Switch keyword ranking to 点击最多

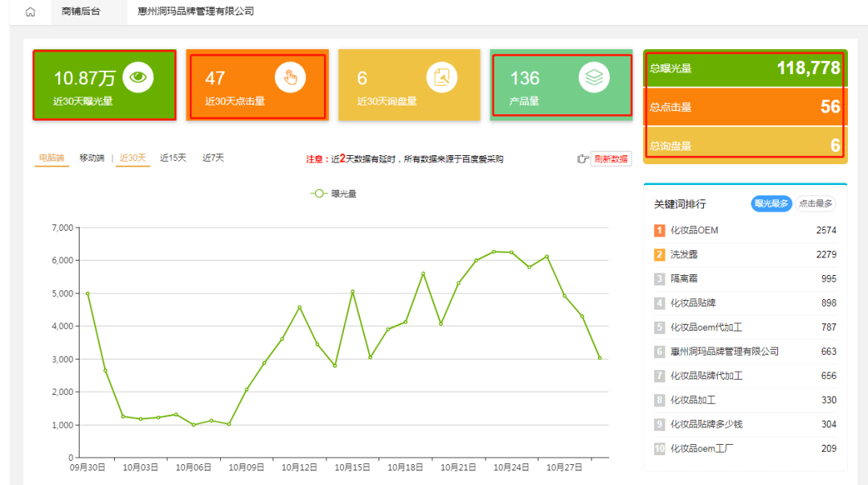click(816, 204)
